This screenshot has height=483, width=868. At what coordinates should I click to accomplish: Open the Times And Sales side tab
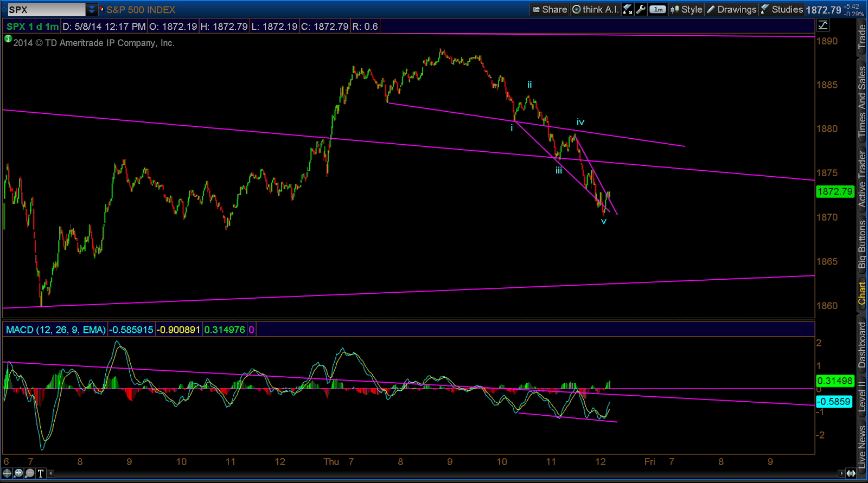click(x=862, y=101)
